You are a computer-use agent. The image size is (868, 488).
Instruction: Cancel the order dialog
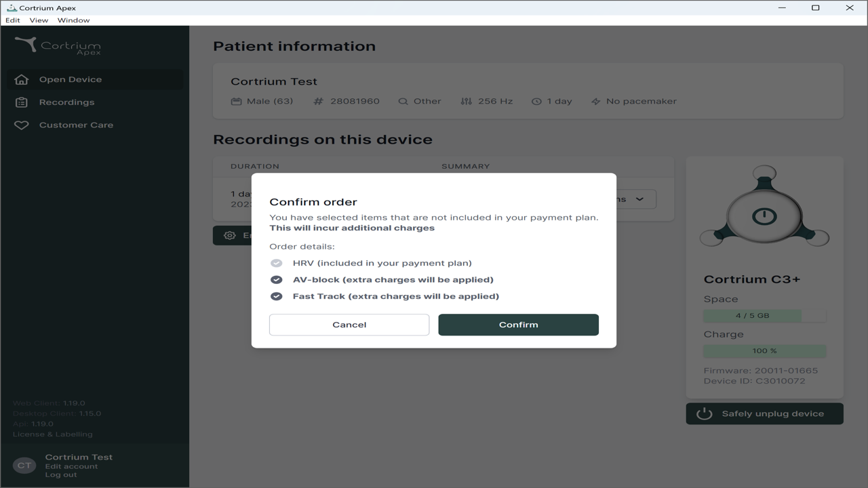click(x=349, y=325)
